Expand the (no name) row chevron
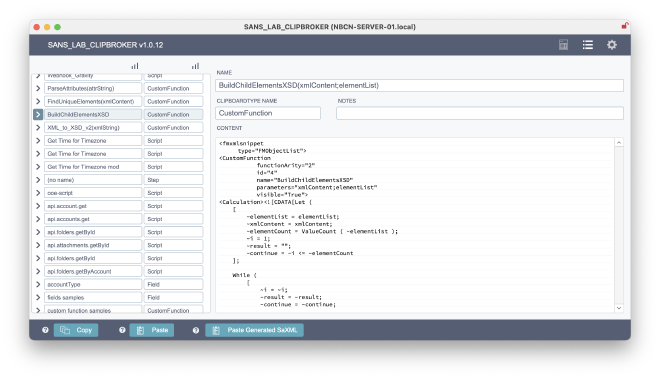Viewport: 660px width, 379px height. (38, 180)
